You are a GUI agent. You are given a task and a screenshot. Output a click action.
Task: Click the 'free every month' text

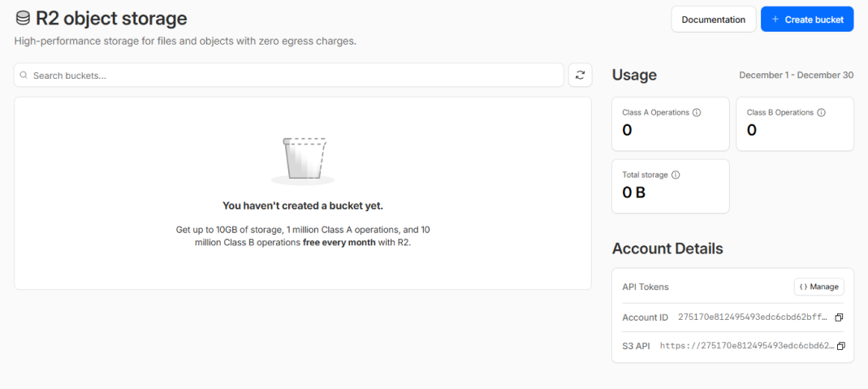pyautogui.click(x=339, y=243)
